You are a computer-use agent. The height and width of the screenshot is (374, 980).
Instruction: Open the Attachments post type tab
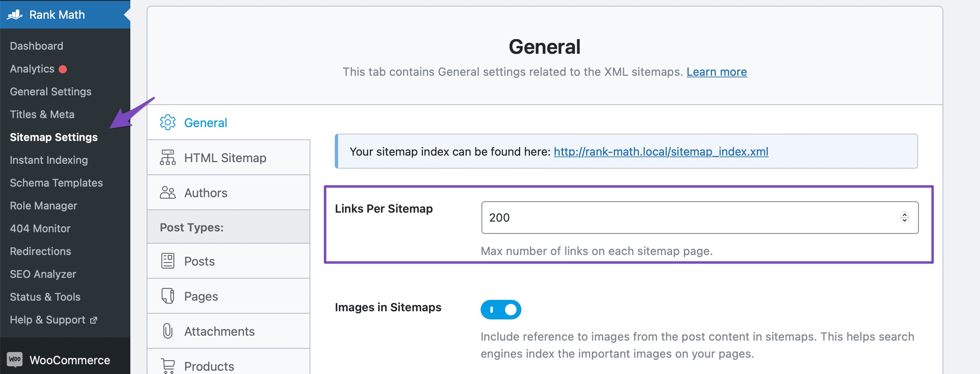point(229,331)
